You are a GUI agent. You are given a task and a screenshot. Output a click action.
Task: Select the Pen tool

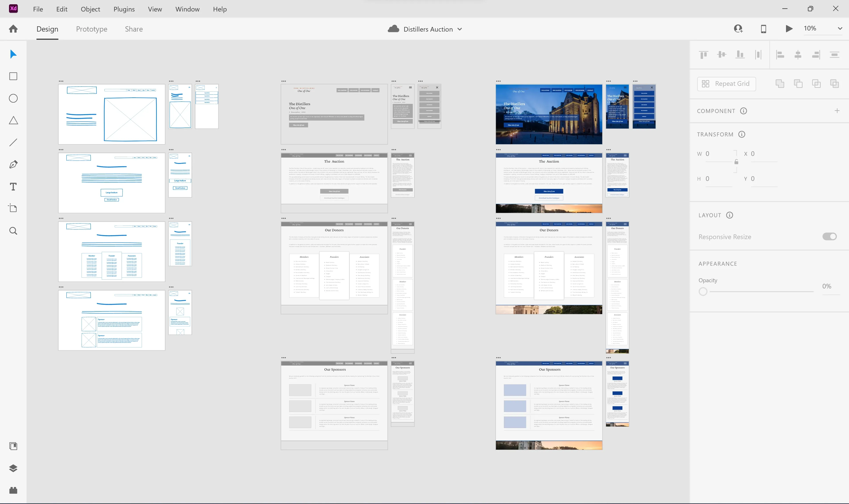[x=13, y=165]
